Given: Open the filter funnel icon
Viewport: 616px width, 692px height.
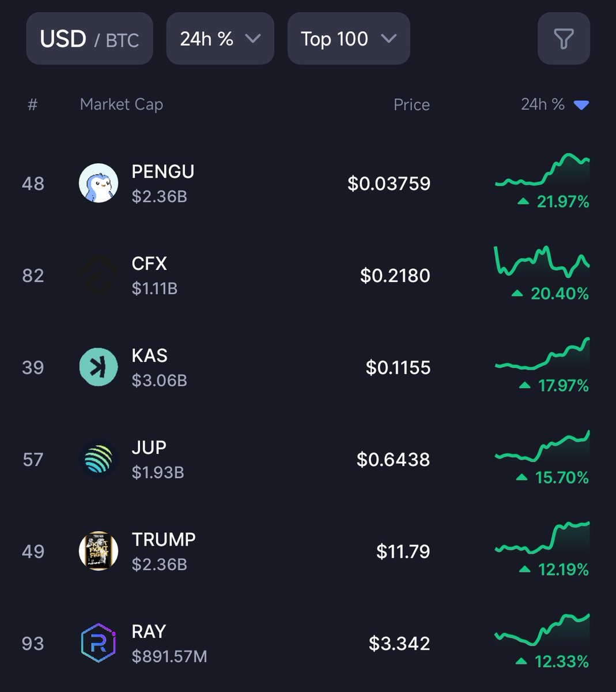Looking at the screenshot, I should [563, 39].
